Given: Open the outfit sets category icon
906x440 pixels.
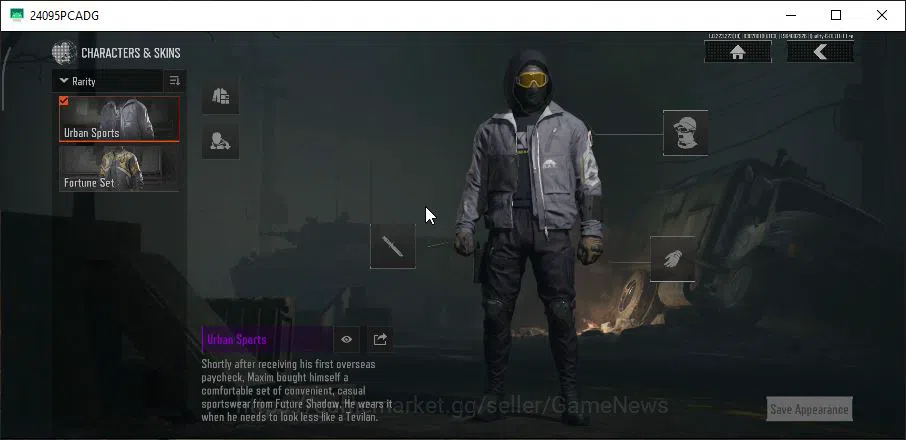Looking at the screenshot, I should 220,96.
